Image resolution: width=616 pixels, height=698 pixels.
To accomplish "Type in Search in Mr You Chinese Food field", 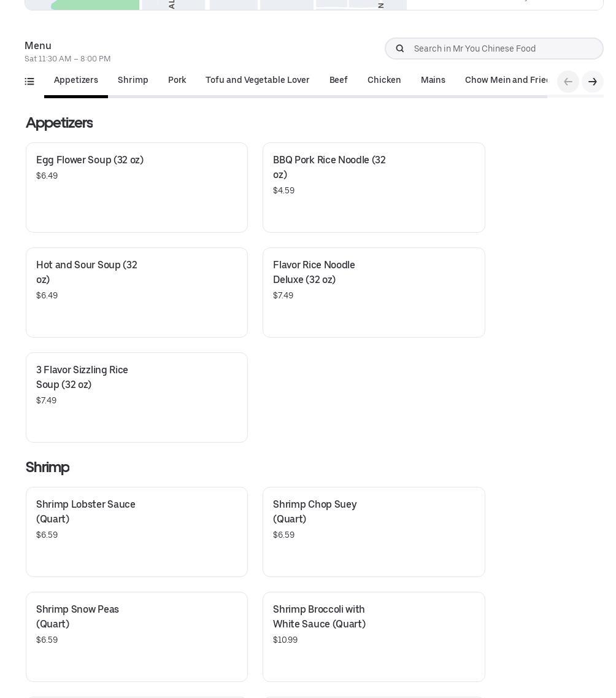I will [504, 48].
